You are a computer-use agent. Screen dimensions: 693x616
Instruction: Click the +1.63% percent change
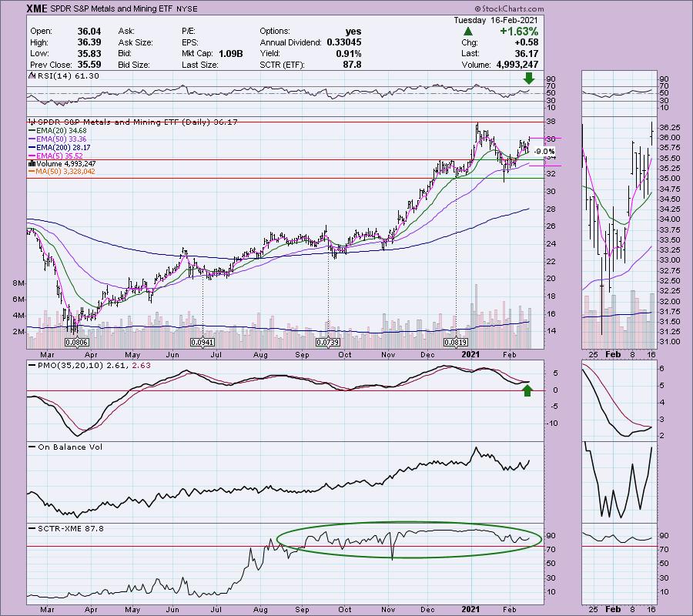pyautogui.click(x=519, y=32)
